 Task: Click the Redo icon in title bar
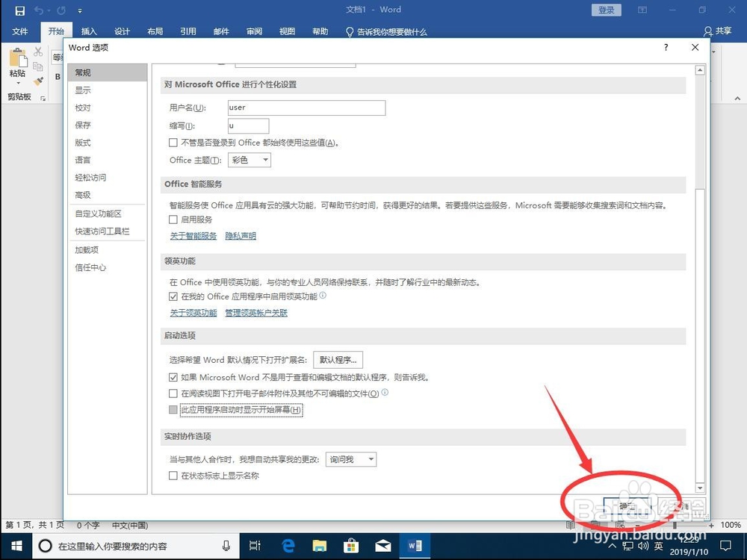point(61,10)
